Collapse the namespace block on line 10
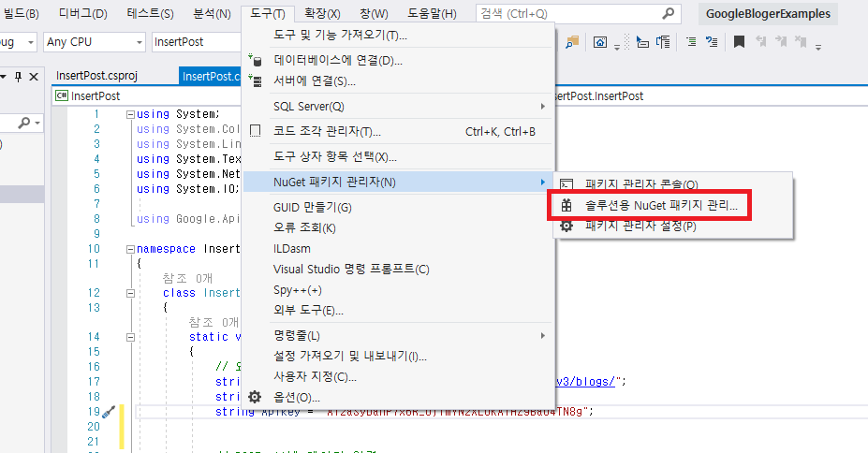868x453 pixels. (x=131, y=250)
